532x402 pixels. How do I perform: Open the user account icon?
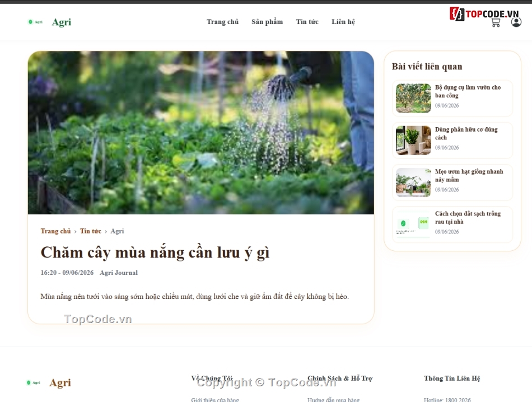(x=516, y=22)
